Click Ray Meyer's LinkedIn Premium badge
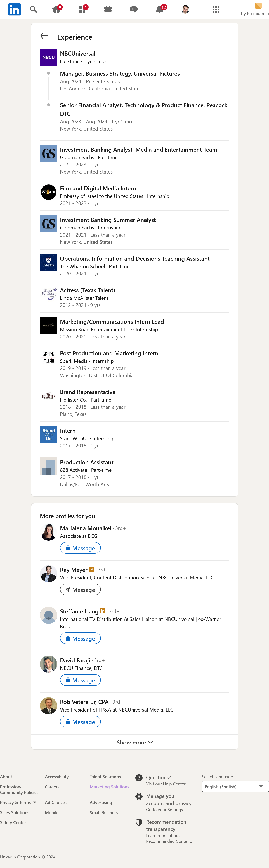269x868 pixels. coord(91,570)
